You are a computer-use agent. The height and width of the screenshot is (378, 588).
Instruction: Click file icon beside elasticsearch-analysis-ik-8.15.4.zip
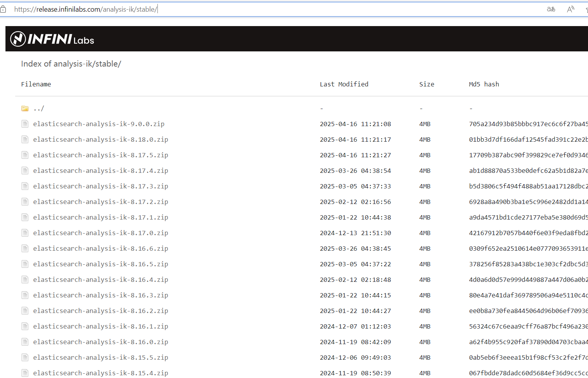(25, 373)
